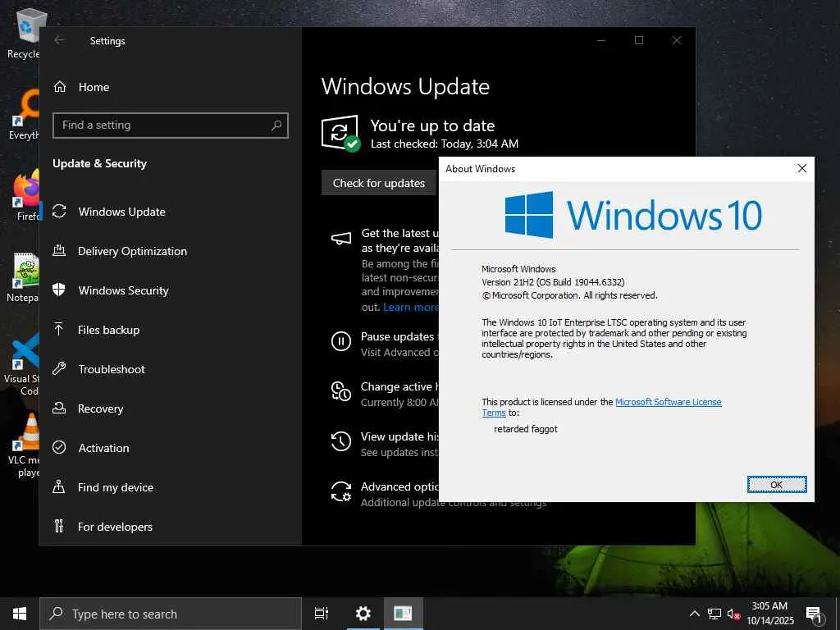The image size is (840, 630).
Task: Click the Delivery Optimization icon
Action: (59, 250)
